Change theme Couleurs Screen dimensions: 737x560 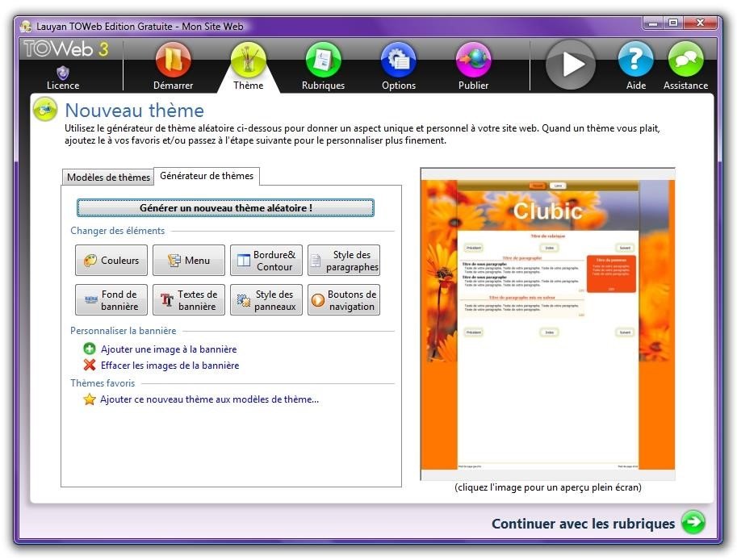[x=111, y=261]
